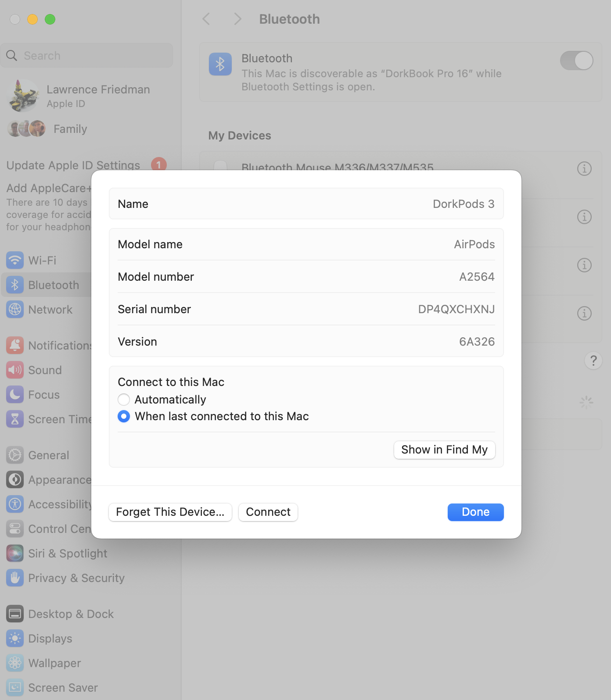Open the Focus settings pane
The width and height of the screenshot is (611, 700).
tap(44, 394)
